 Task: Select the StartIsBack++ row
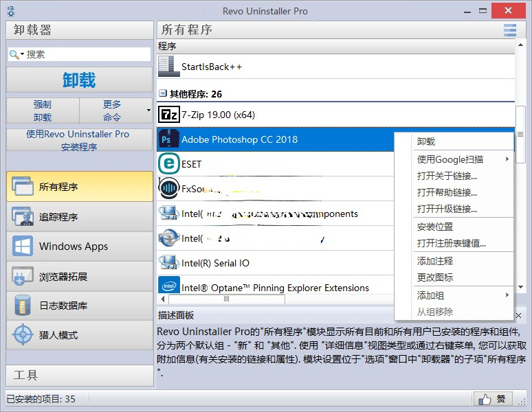pos(336,67)
